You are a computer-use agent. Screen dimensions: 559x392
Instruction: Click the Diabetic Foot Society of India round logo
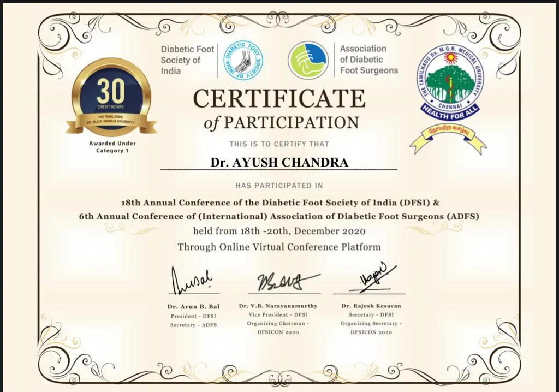pyautogui.click(x=243, y=60)
